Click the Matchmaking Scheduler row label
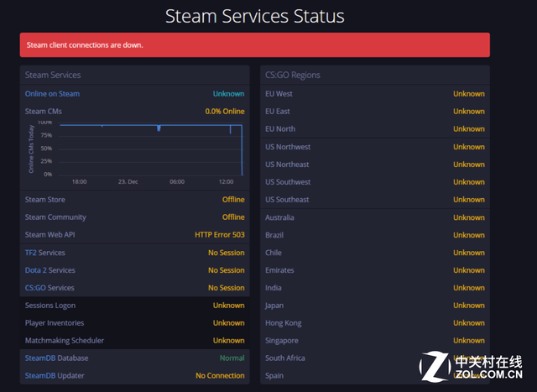This screenshot has height=392, width=537. pyautogui.click(x=65, y=340)
